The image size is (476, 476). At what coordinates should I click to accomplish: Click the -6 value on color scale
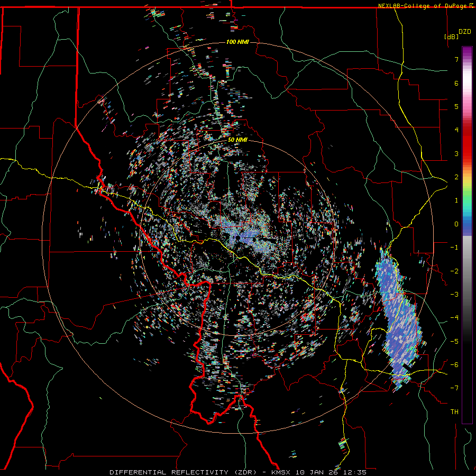(454, 365)
